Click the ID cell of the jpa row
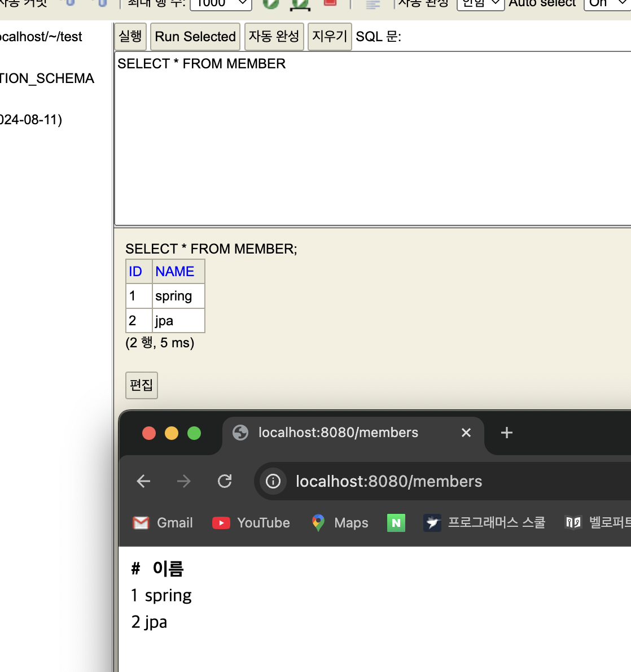The width and height of the screenshot is (631, 672). pyautogui.click(x=139, y=321)
